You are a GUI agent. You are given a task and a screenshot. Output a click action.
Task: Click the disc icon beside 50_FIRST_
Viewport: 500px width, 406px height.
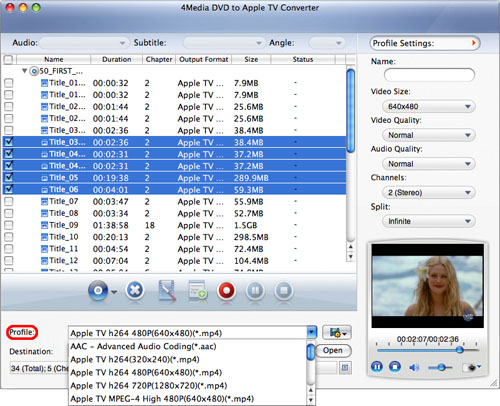click(x=34, y=71)
